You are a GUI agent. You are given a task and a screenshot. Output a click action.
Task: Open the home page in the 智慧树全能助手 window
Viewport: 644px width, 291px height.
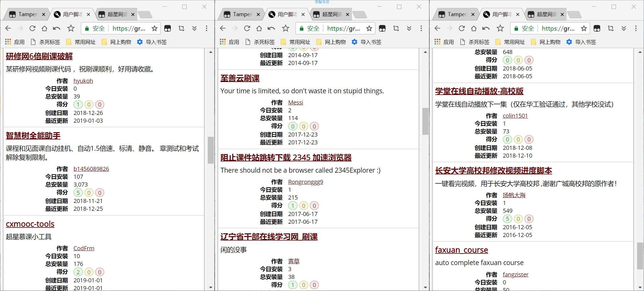(44, 28)
